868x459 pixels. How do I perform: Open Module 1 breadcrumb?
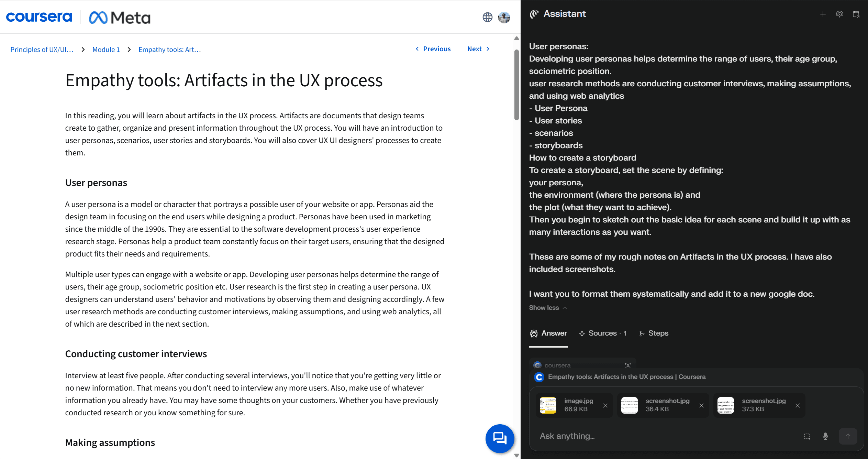[x=106, y=50]
